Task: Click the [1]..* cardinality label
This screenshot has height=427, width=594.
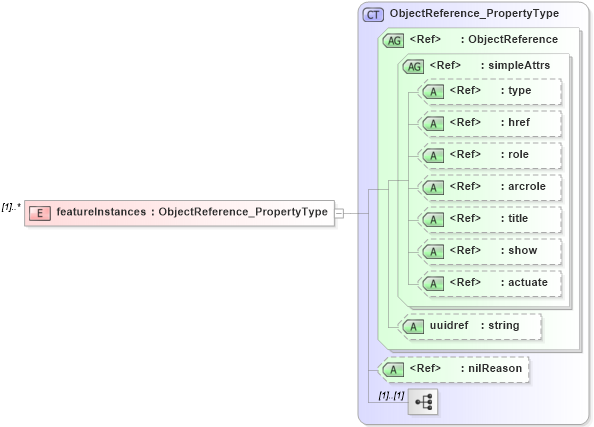Action: [12, 207]
